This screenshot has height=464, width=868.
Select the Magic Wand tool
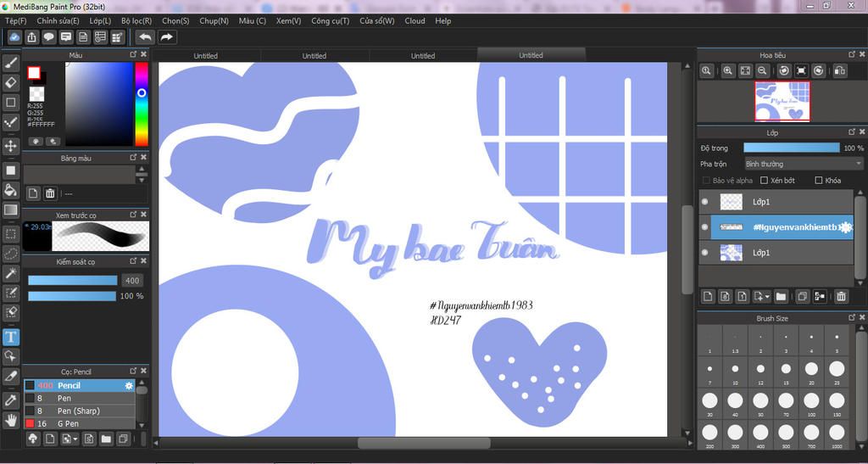click(x=10, y=273)
